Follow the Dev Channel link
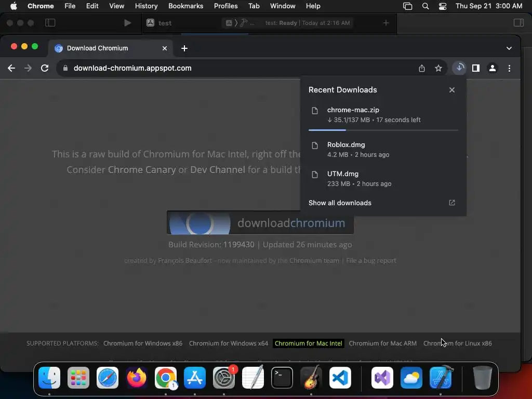Screen dimensions: 532x399 pyautogui.click(x=218, y=170)
